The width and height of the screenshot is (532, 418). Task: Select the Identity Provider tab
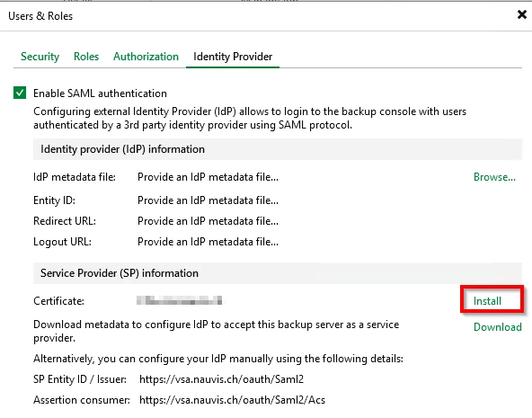[233, 57]
